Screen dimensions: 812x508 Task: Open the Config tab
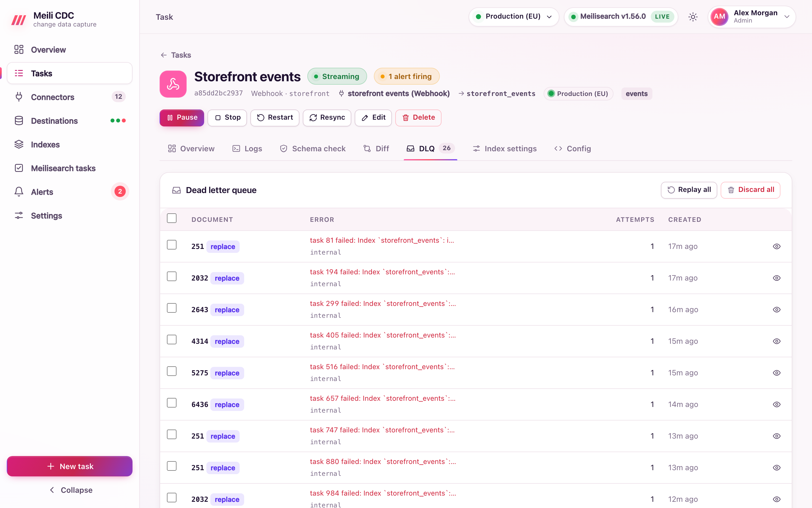point(572,148)
